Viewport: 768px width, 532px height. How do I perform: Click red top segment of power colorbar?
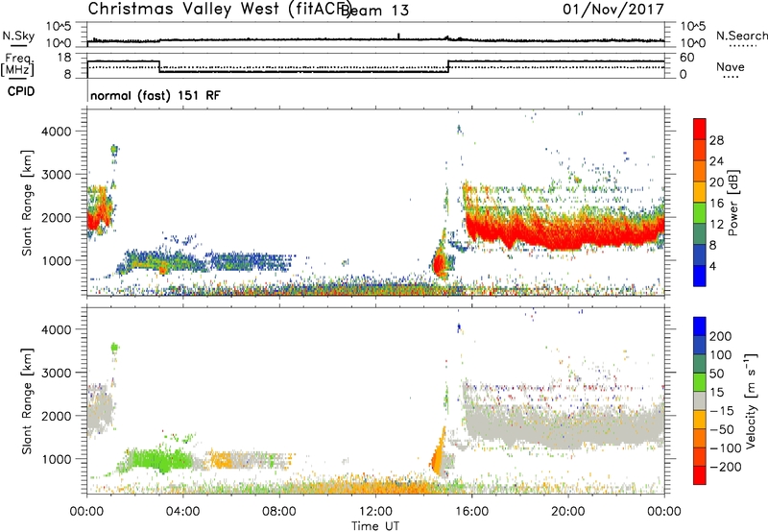tap(700, 130)
